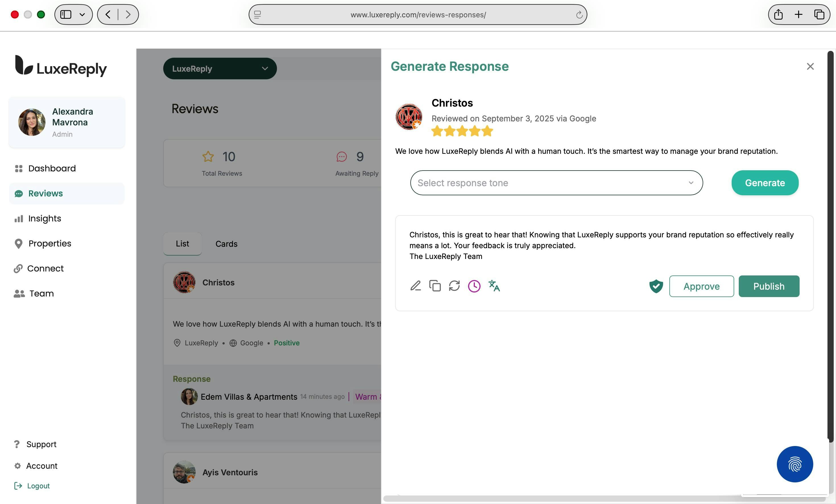Image resolution: width=836 pixels, height=504 pixels.
Task: Regenerate the response with refresh icon
Action: pyautogui.click(x=454, y=286)
